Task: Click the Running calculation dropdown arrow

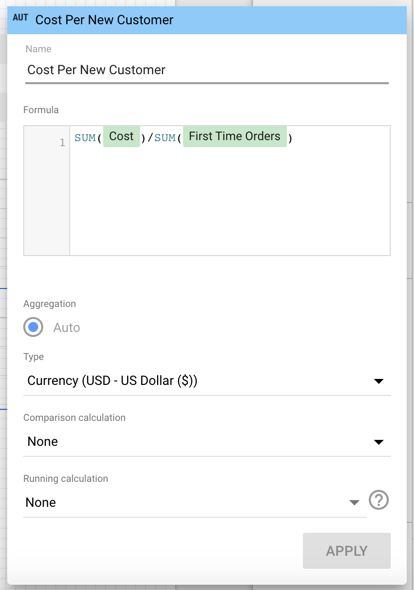Action: (x=354, y=502)
